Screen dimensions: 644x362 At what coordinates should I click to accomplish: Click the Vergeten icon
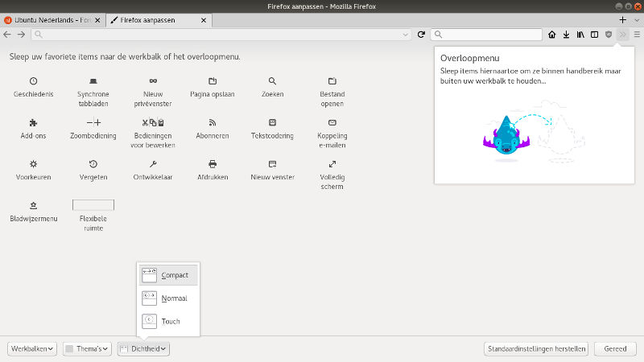tap(93, 164)
